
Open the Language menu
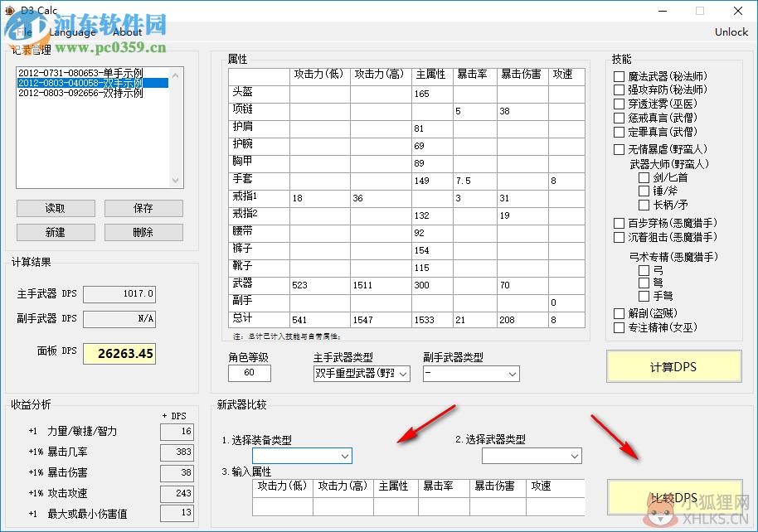click(72, 32)
